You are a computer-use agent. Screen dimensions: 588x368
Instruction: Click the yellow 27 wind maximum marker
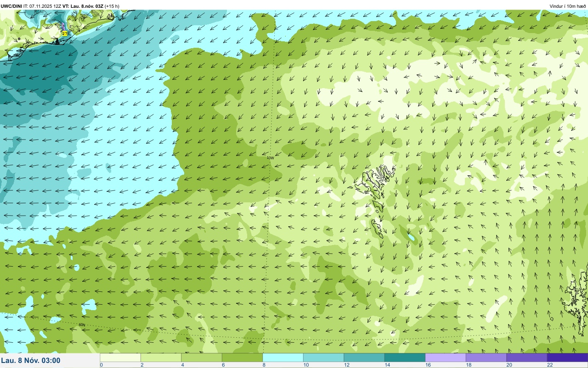[65, 34]
